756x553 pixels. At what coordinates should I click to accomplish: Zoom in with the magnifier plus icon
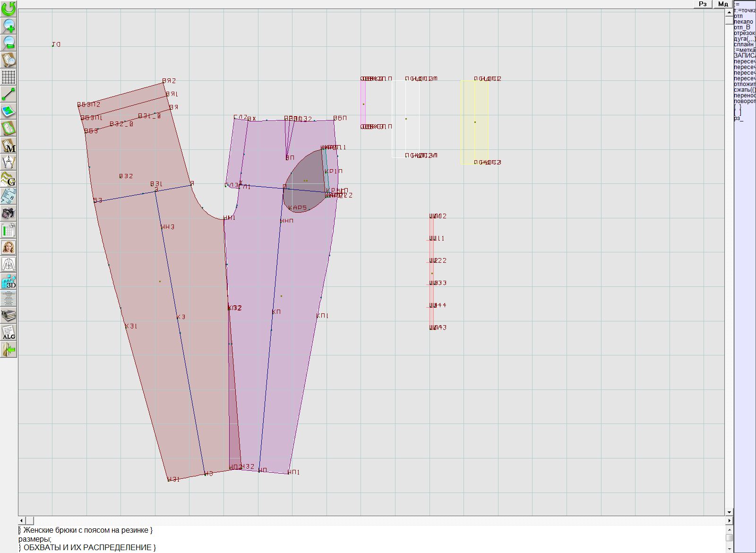[9, 26]
